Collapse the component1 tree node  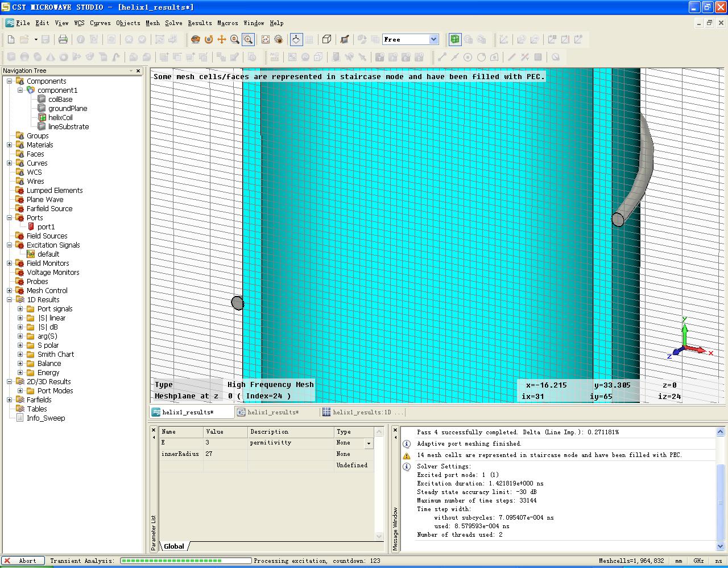(20, 90)
